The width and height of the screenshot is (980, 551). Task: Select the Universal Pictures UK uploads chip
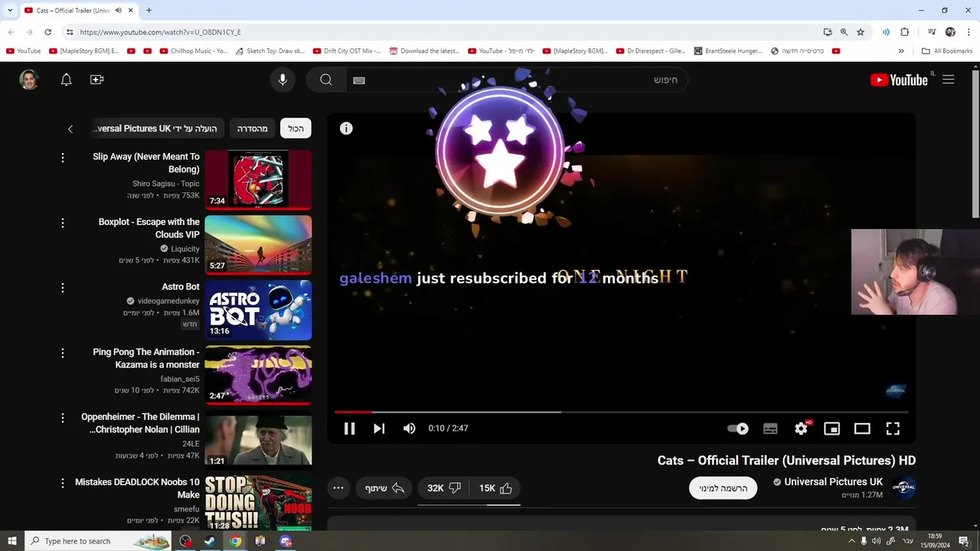coord(158,129)
